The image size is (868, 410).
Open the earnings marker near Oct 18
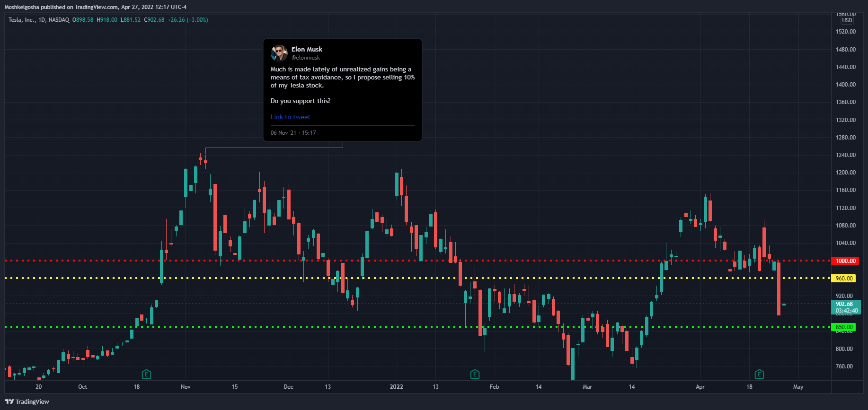tap(146, 375)
